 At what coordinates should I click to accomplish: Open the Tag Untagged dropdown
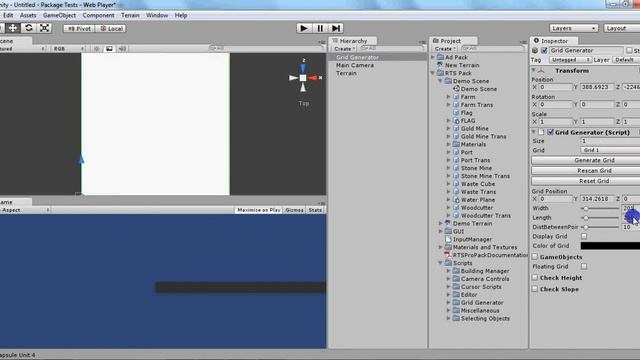pyautogui.click(x=570, y=60)
